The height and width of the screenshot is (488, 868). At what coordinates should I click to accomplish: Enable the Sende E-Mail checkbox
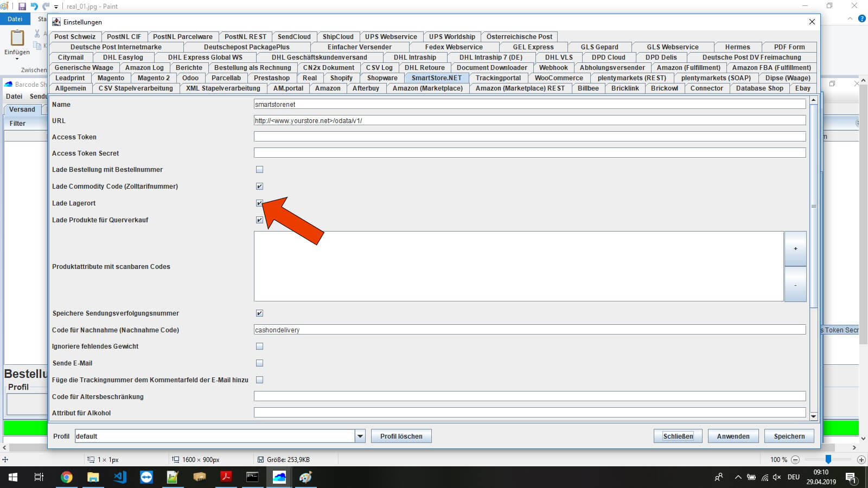pyautogui.click(x=259, y=363)
